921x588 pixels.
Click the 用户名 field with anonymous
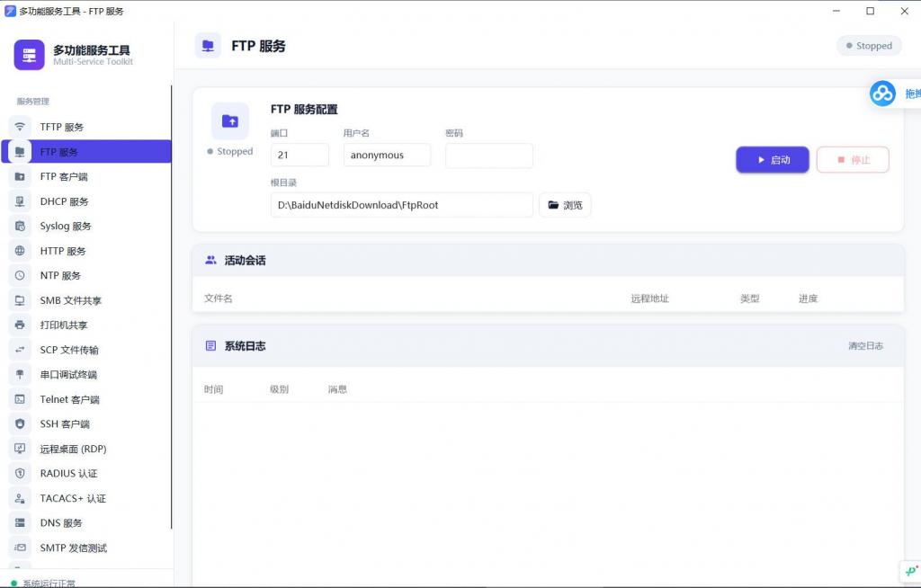tap(387, 155)
